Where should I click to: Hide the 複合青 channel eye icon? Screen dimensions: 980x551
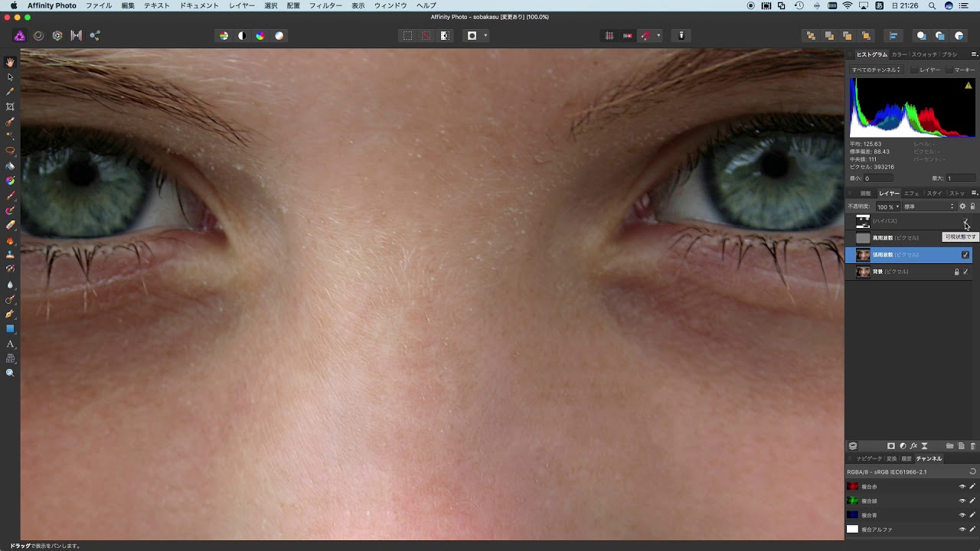(962, 515)
